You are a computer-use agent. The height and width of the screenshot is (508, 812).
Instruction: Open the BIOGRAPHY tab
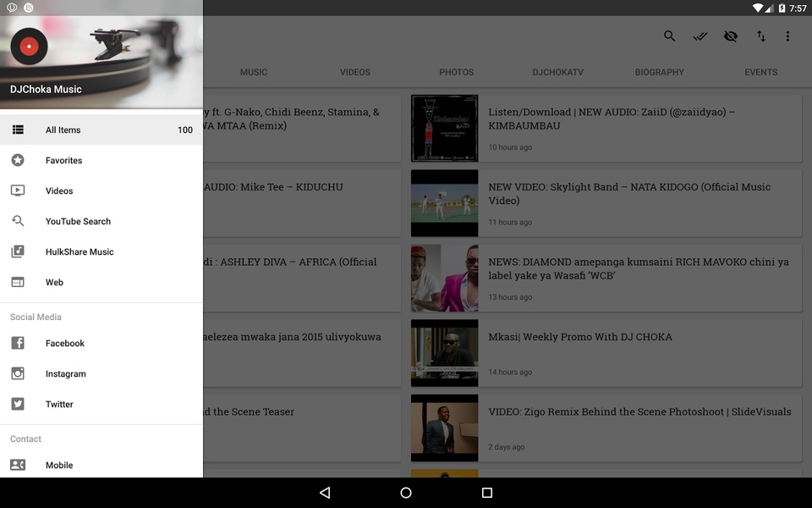point(659,72)
